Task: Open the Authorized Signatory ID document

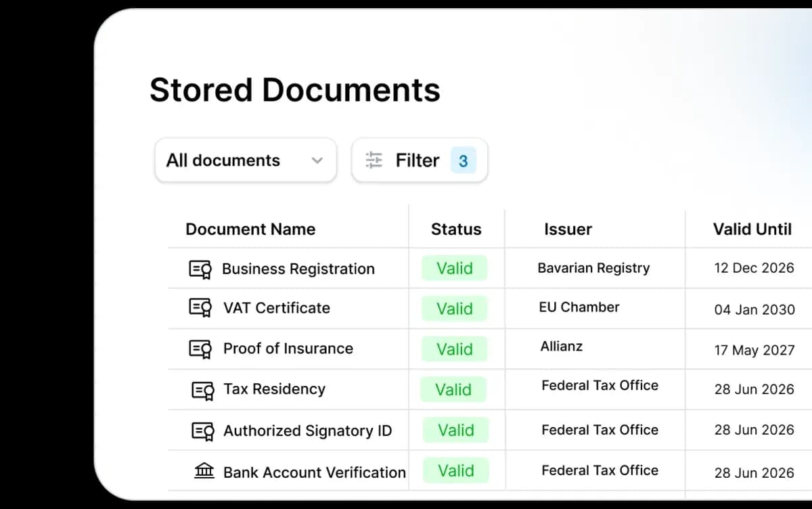Action: click(x=308, y=430)
